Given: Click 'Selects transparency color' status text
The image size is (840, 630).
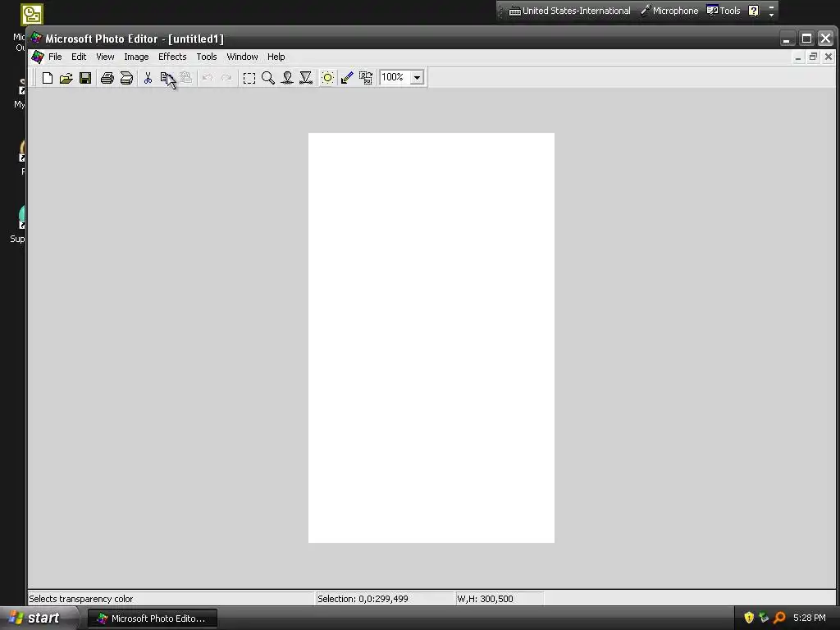Looking at the screenshot, I should click(x=81, y=599).
